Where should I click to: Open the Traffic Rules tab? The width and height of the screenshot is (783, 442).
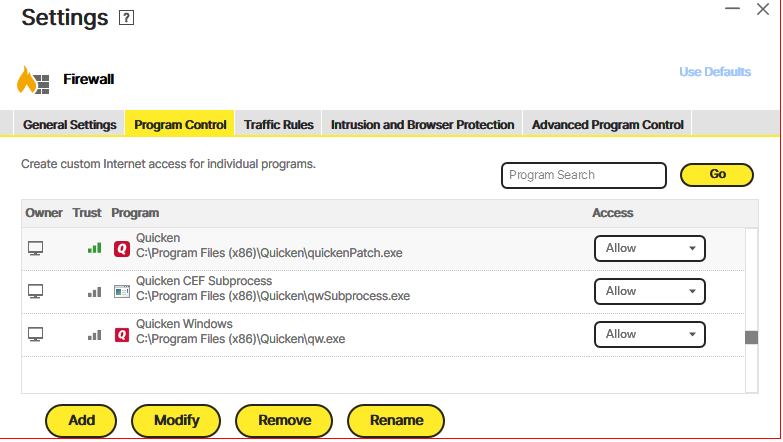pos(279,124)
